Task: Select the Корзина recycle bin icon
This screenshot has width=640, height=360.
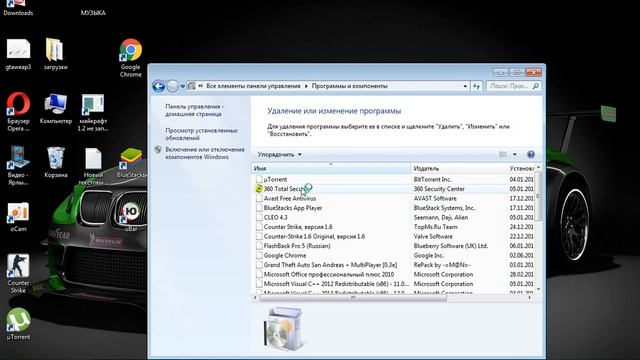Action: 56,162
